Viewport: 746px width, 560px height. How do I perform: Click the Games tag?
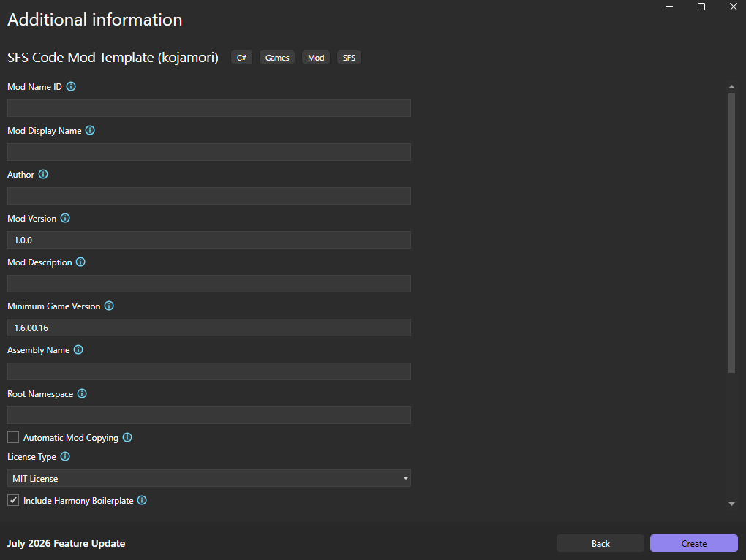click(x=277, y=58)
